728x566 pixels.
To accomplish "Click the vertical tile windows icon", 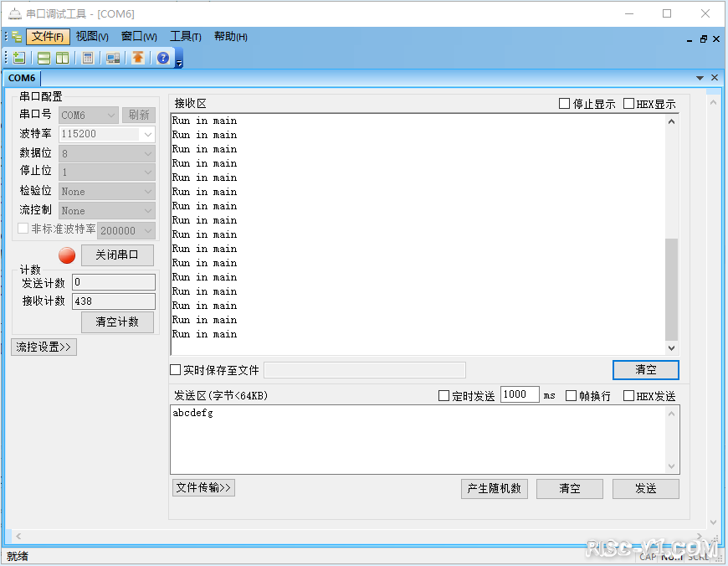I will click(62, 58).
